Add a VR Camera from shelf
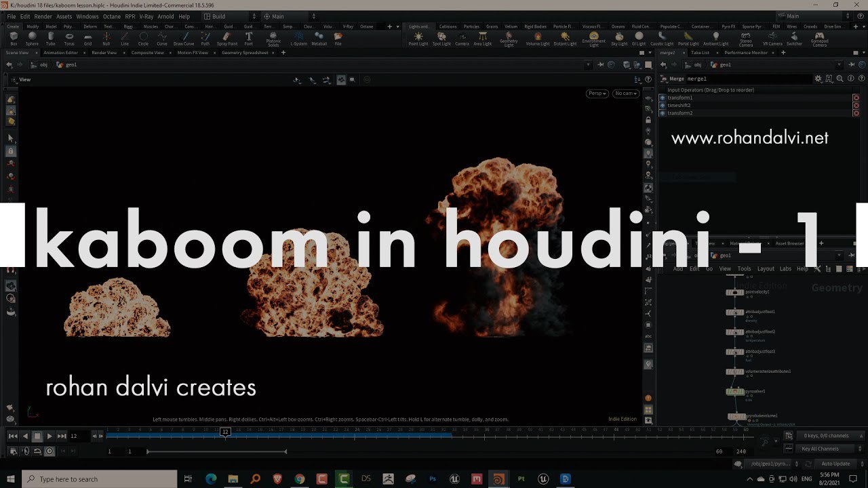 point(772,39)
